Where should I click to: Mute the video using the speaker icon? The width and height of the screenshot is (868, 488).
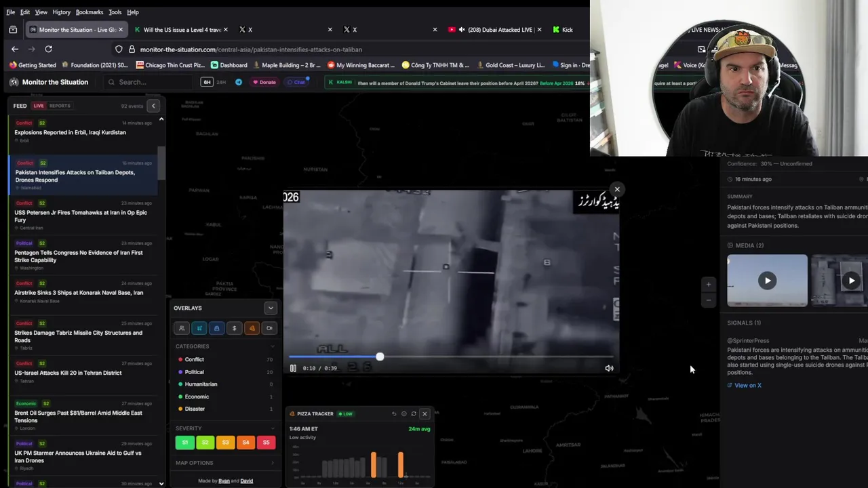(x=609, y=368)
